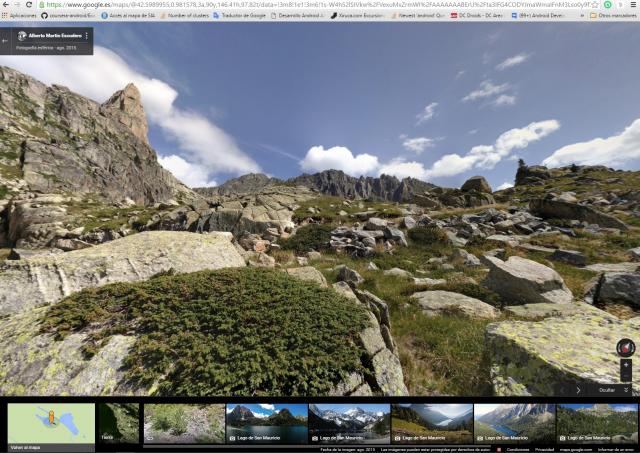Select the rocky grass photosphere thumbnail
This screenshot has width=640, height=453.
184,423
